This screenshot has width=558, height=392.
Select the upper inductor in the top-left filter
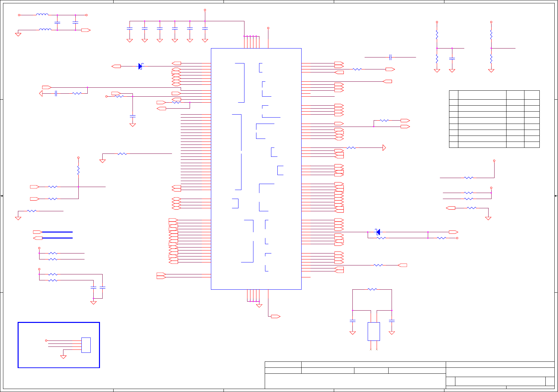42,15
